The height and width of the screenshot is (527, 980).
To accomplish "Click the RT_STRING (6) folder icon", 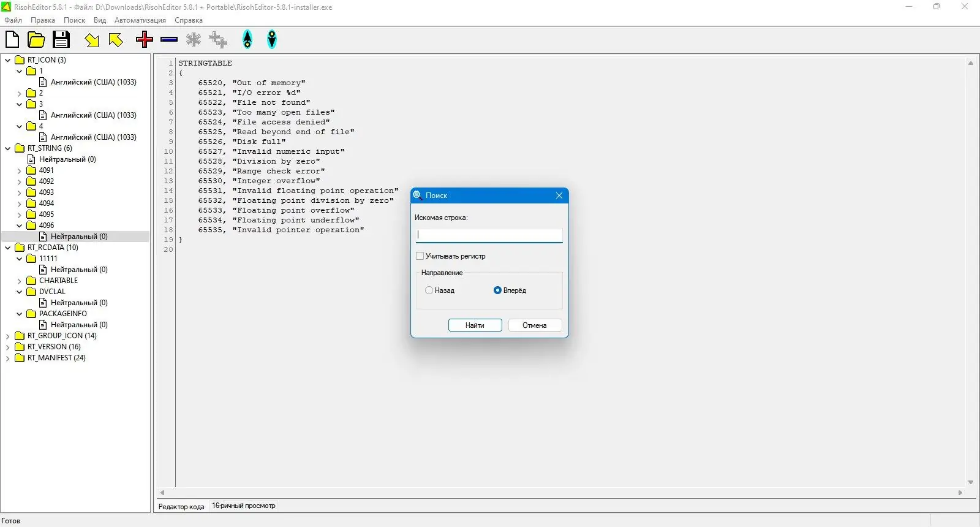I will 20,148.
